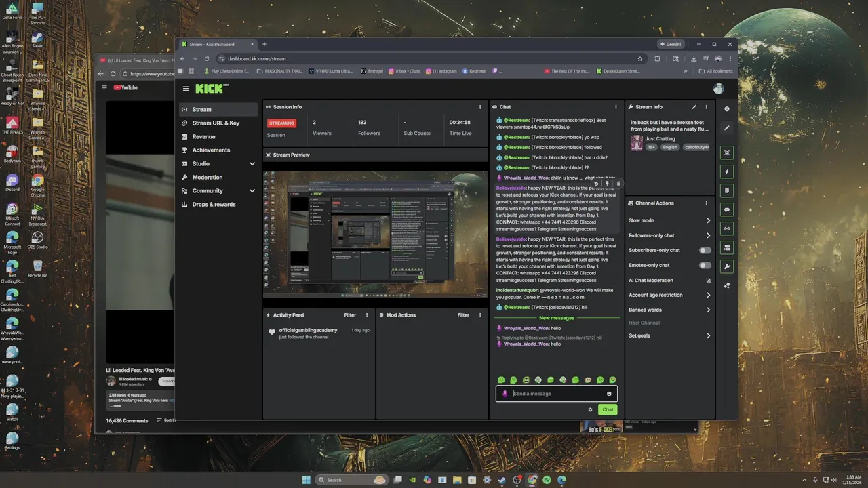Open Slow mode options chevron

click(x=709, y=220)
